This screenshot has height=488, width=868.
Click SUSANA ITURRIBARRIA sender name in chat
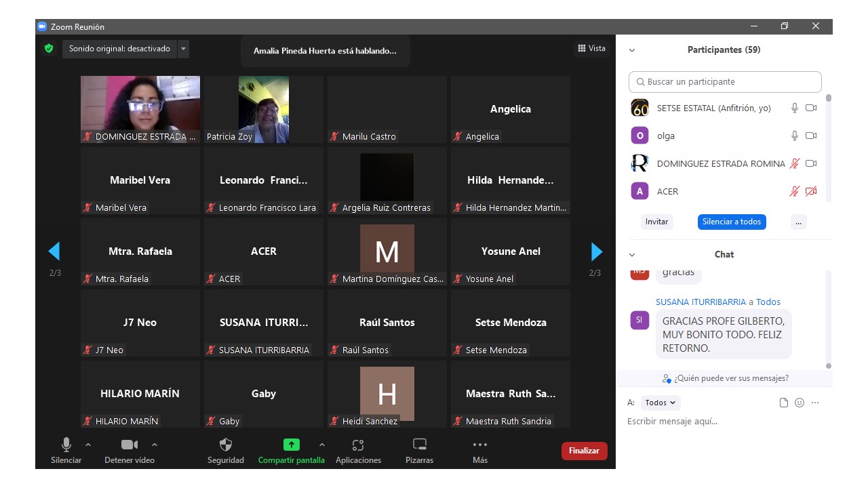(701, 302)
